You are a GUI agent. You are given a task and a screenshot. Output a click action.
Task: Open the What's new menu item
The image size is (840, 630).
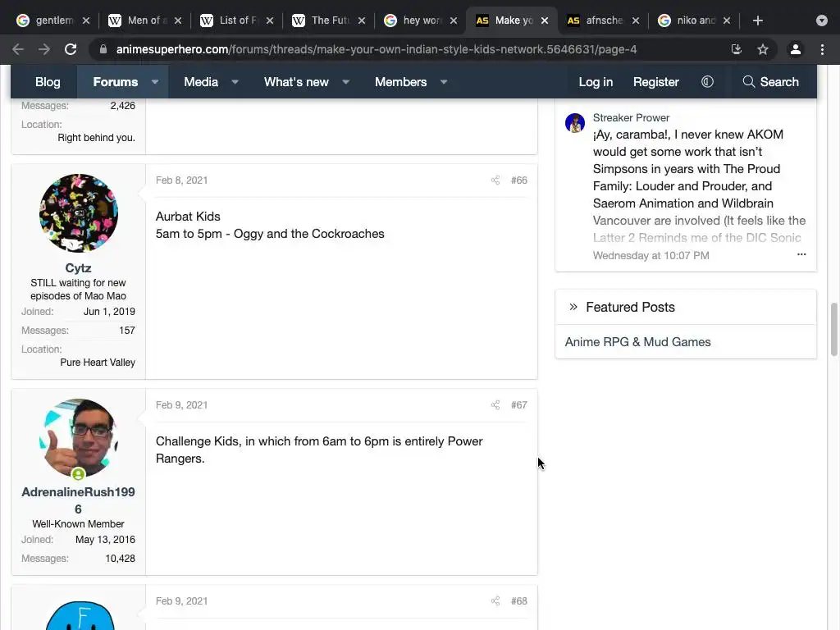click(x=296, y=82)
